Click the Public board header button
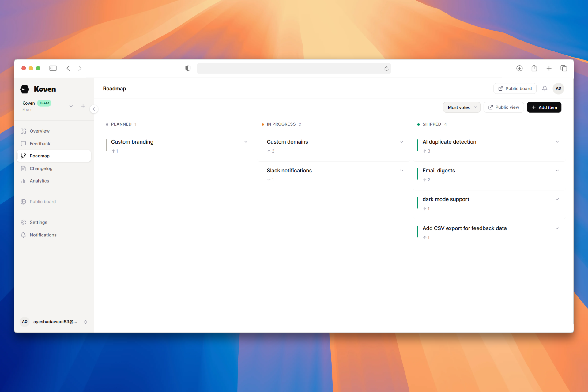 pos(515,89)
